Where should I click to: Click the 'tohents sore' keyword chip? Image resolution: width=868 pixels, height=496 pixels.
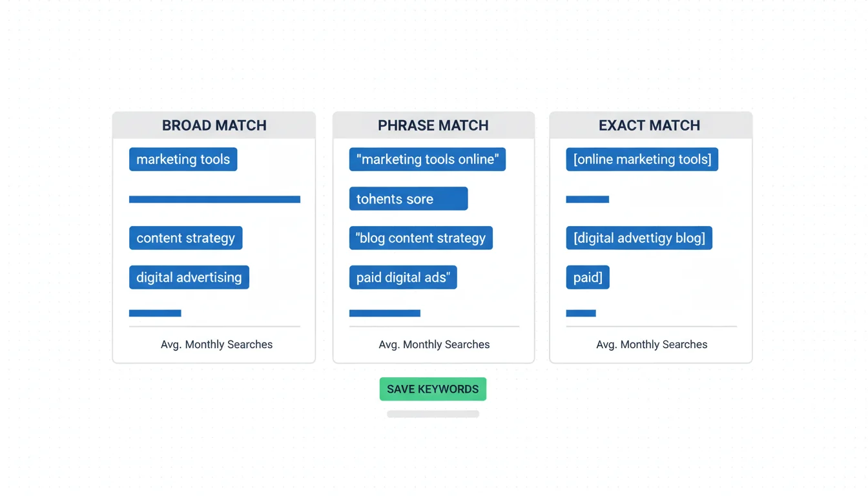tap(408, 199)
